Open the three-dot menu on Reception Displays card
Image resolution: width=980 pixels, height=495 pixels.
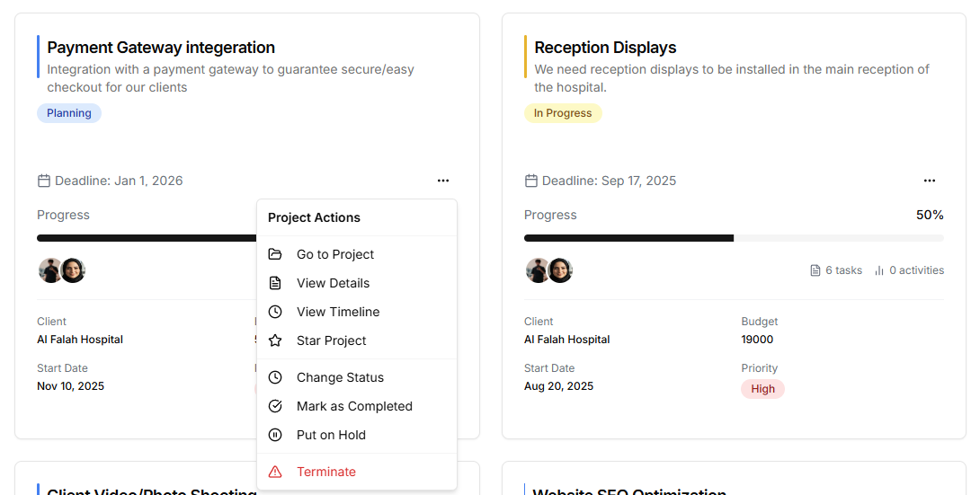(x=930, y=181)
